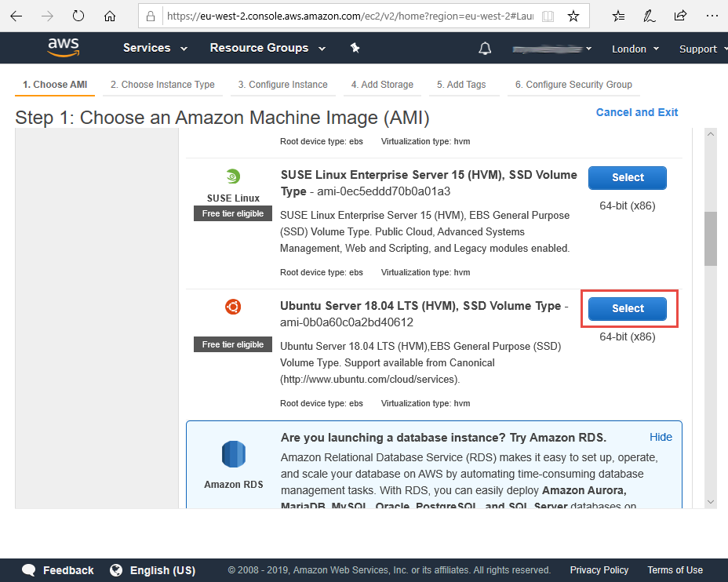Open the browser settings and more menu
This screenshot has width=728, height=582.
pos(712,16)
